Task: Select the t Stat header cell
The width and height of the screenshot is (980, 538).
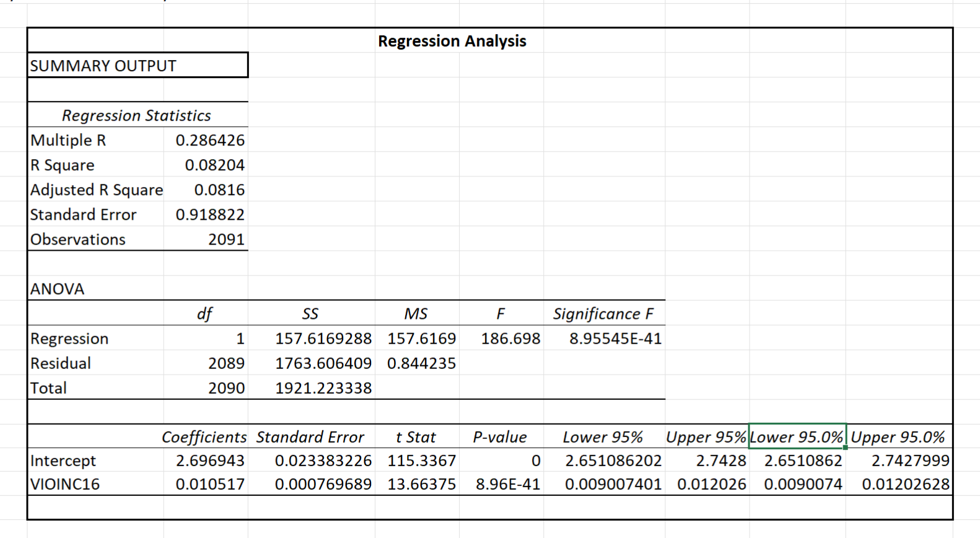Action: [416, 437]
